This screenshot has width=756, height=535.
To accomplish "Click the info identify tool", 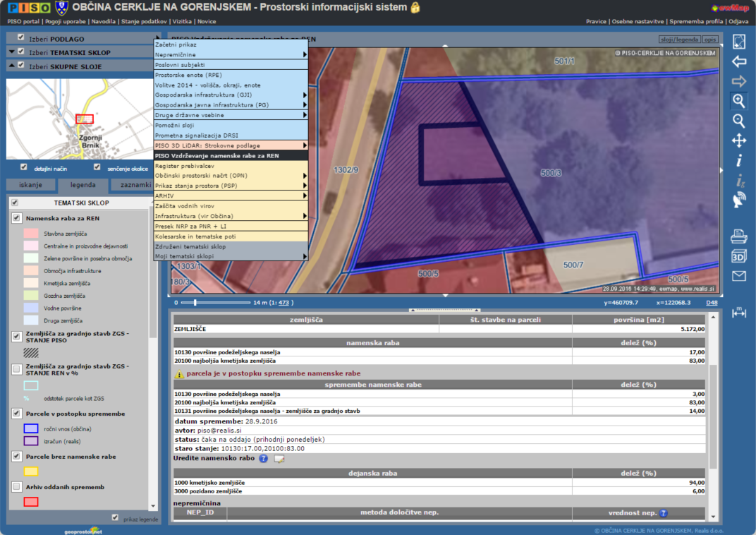I will point(738,161).
